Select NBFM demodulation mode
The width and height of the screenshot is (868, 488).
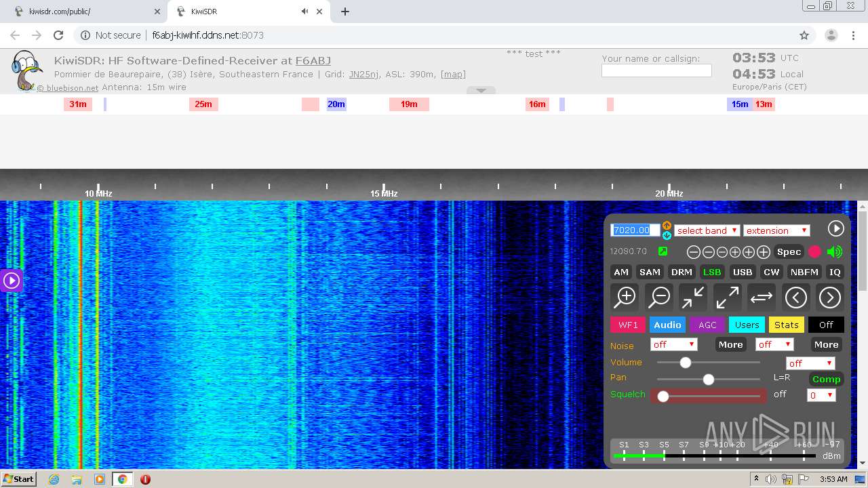[804, 272]
